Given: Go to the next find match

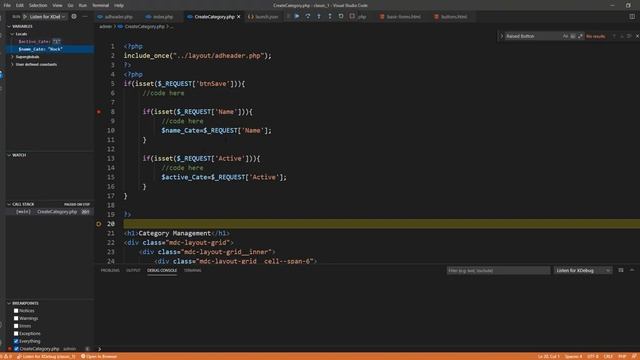Looking at the screenshot, I should [622, 36].
